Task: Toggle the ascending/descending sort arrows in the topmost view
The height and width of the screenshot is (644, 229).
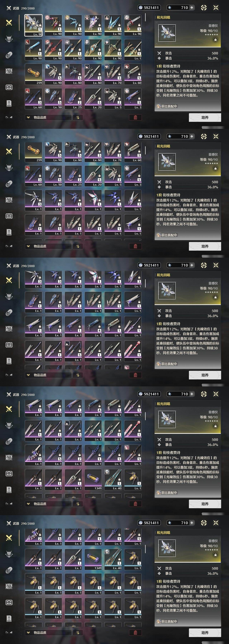Action: tap(78, 117)
